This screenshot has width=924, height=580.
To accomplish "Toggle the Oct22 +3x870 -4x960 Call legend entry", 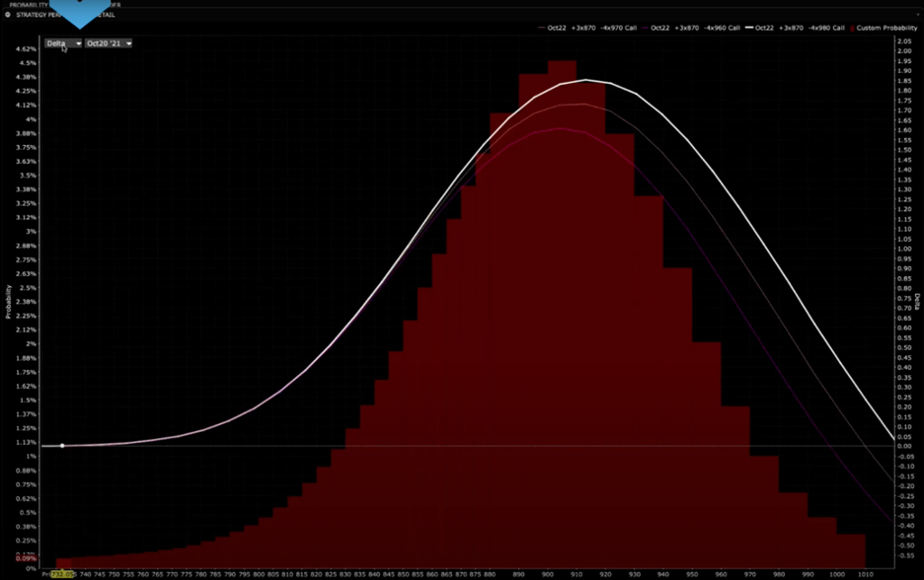I will point(696,28).
